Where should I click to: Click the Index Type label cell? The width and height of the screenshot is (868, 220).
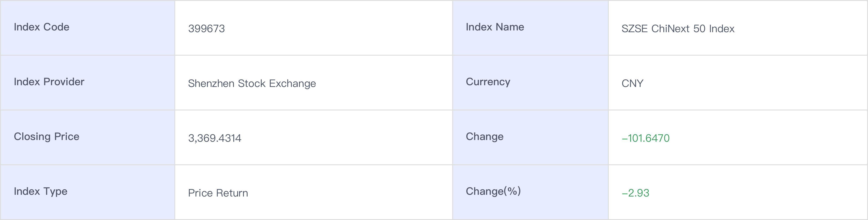tap(40, 191)
